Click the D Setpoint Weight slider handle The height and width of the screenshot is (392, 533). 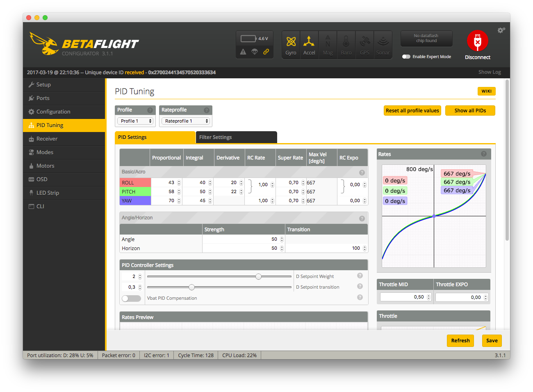(x=258, y=277)
